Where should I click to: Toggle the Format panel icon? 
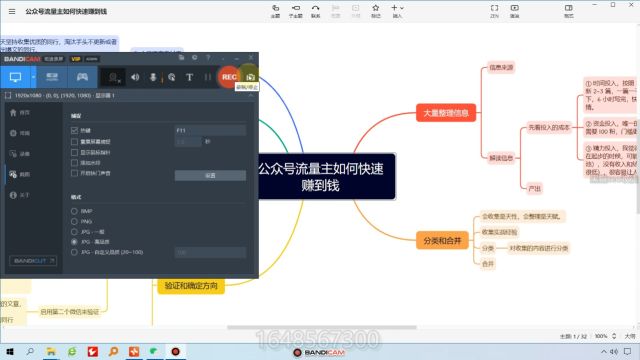(569, 11)
